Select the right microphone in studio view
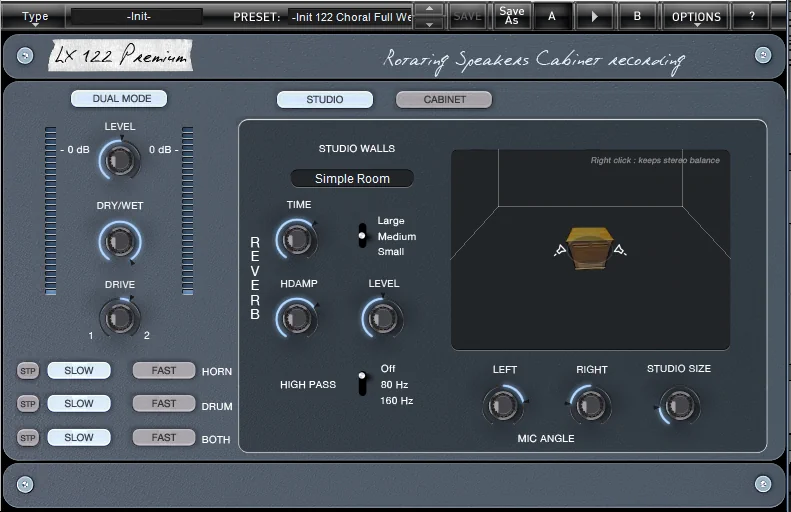Image resolution: width=791 pixels, height=512 pixels. 620,250
